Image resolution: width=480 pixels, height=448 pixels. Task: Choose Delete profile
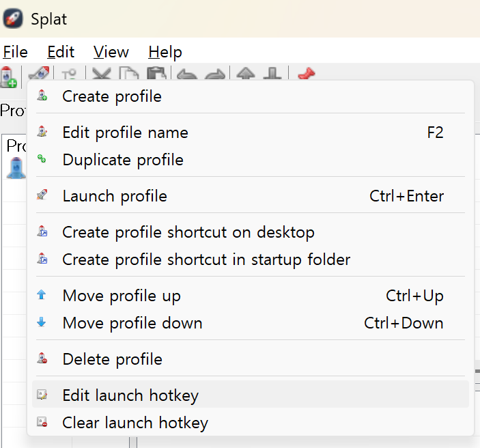coord(251,359)
